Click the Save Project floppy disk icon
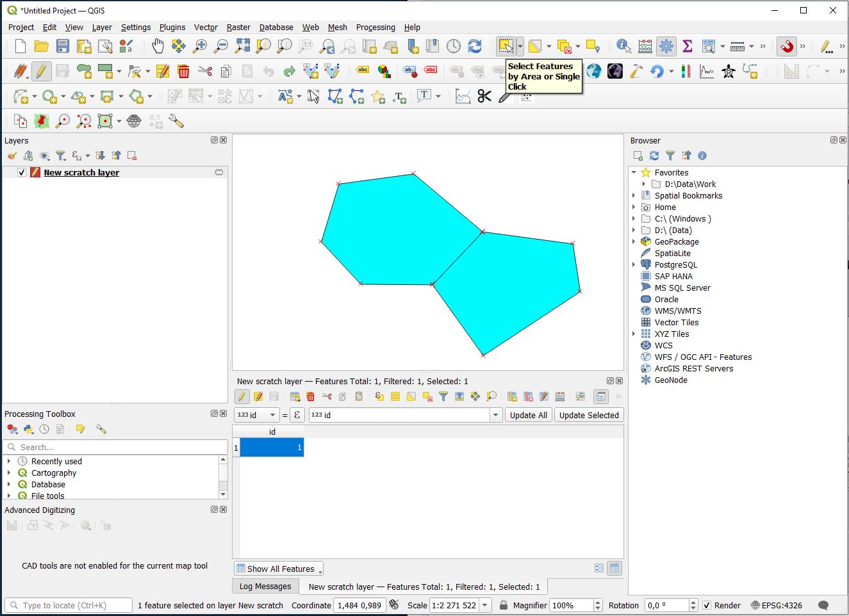 click(62, 46)
